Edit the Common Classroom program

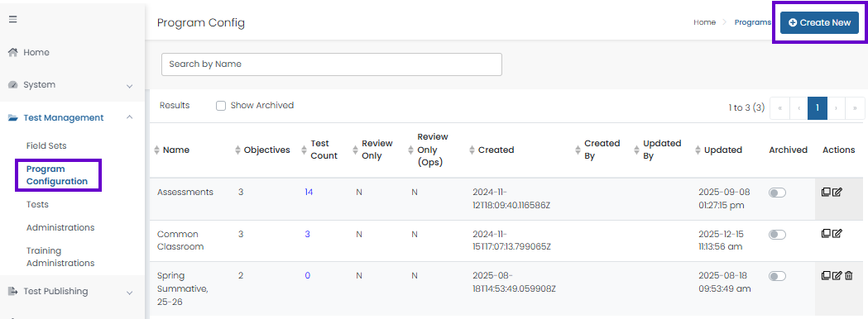[x=837, y=233]
